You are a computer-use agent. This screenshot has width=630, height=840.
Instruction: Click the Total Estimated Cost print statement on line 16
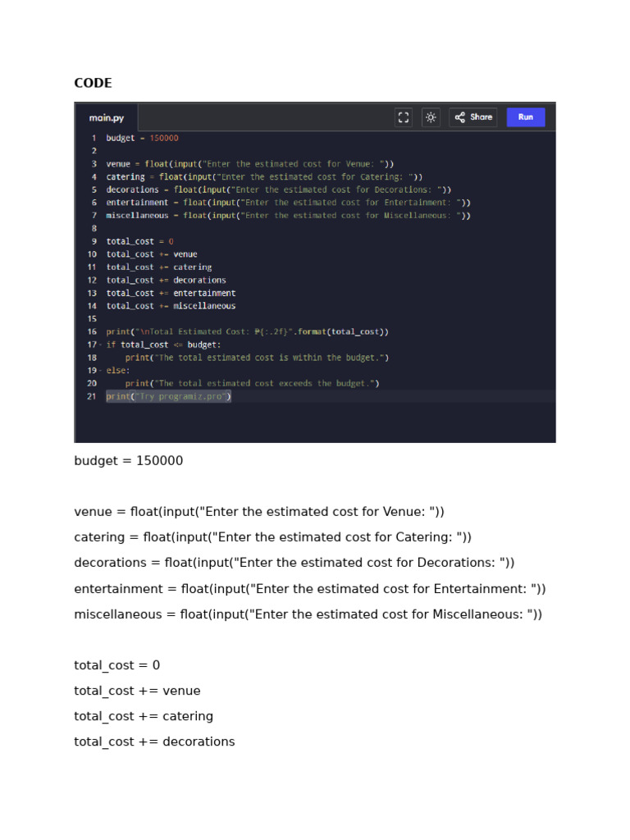pos(247,331)
